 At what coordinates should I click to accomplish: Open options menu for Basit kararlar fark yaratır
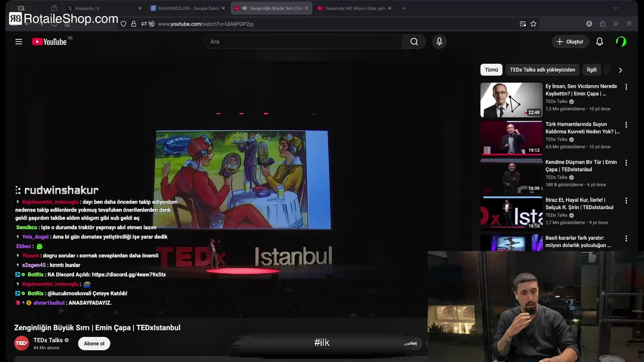[x=626, y=239]
